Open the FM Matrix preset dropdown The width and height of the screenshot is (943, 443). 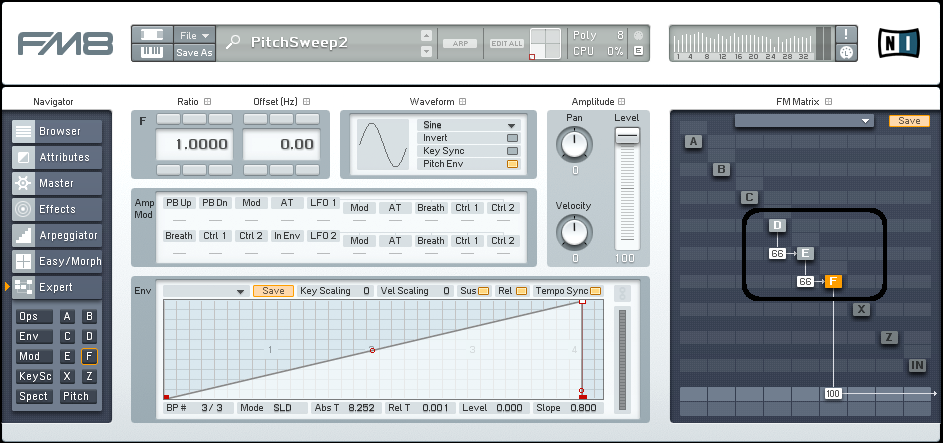[804, 121]
